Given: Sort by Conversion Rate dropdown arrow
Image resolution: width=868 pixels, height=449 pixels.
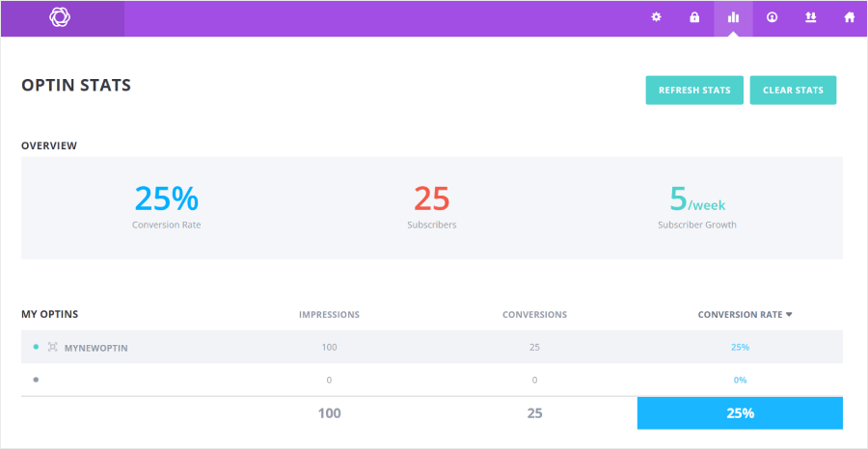Looking at the screenshot, I should (x=789, y=314).
